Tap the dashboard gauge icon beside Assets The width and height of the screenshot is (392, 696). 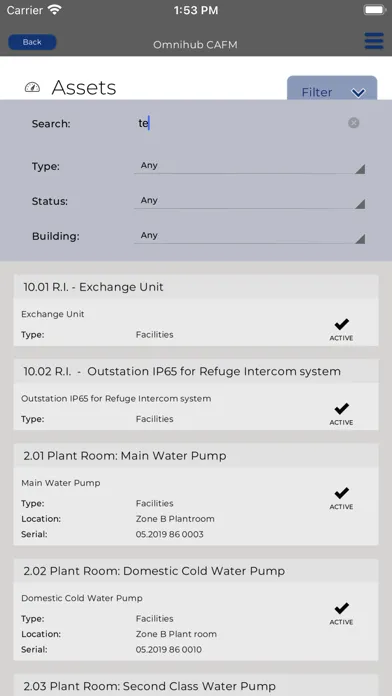pos(32,87)
